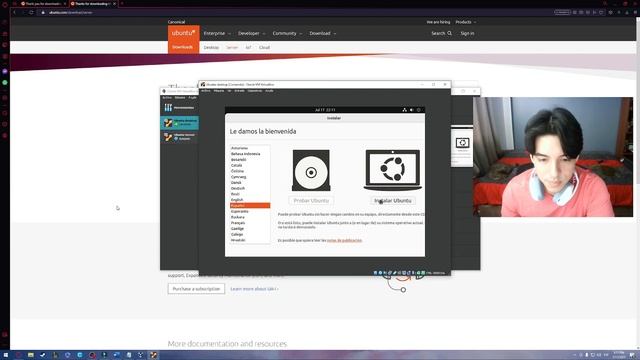640x360 pixels.
Task: Open the We are hiring link
Action: coord(438,22)
